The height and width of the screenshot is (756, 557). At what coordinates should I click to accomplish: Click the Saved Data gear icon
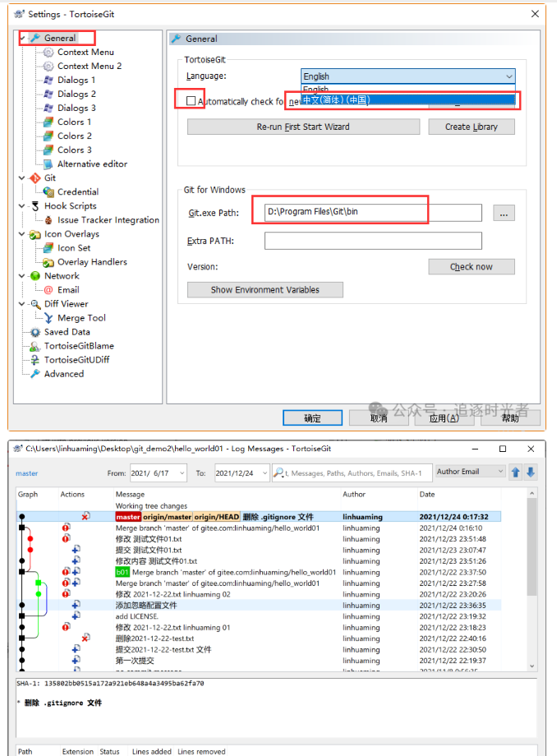35,332
